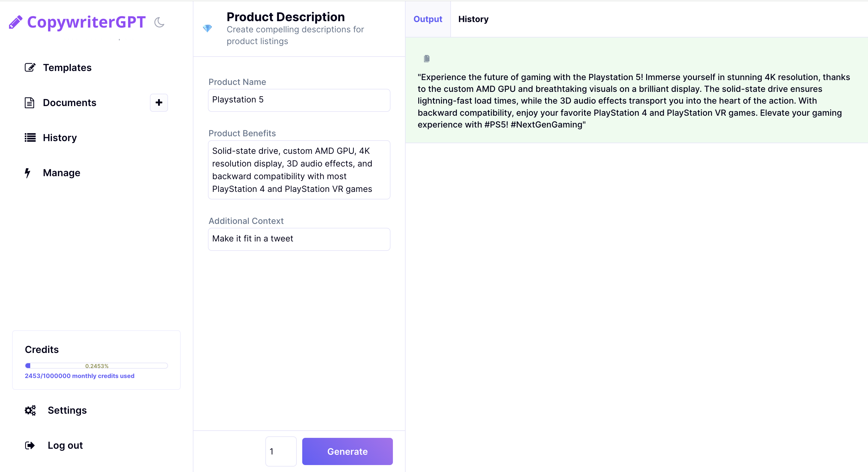
Task: Click the Additional Context input field
Action: tap(299, 239)
